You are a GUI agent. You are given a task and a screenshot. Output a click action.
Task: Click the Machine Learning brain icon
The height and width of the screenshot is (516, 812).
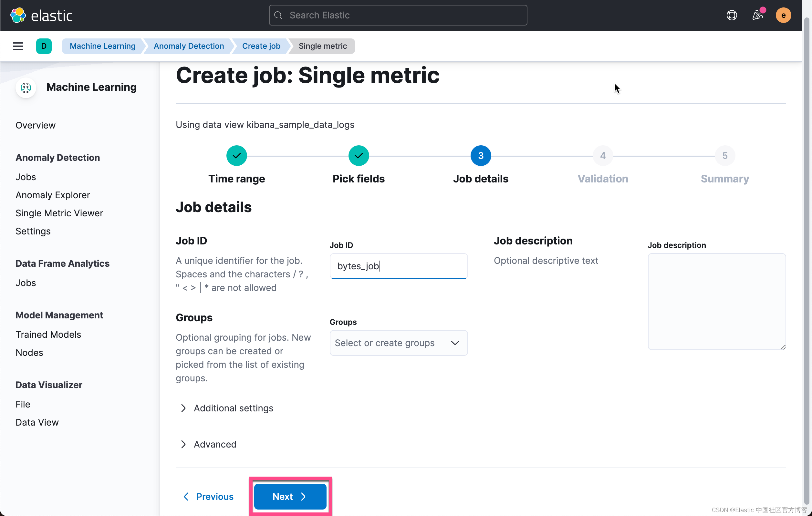(26, 88)
